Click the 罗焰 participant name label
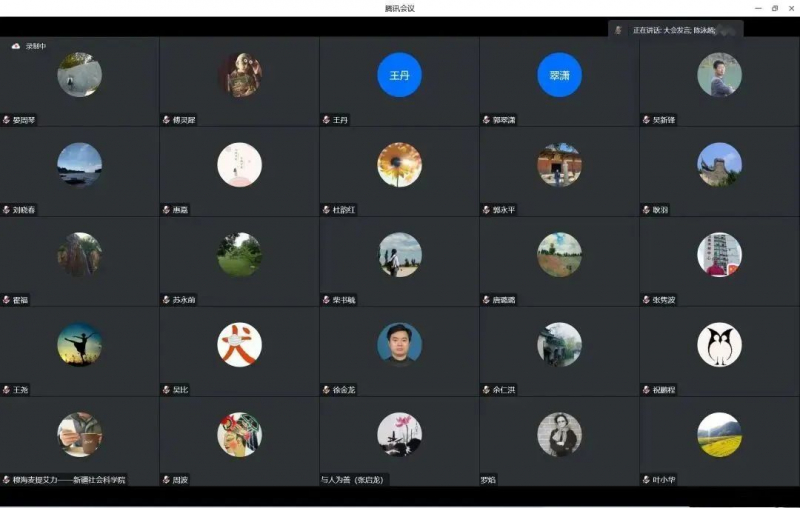This screenshot has width=800, height=508. pyautogui.click(x=488, y=480)
